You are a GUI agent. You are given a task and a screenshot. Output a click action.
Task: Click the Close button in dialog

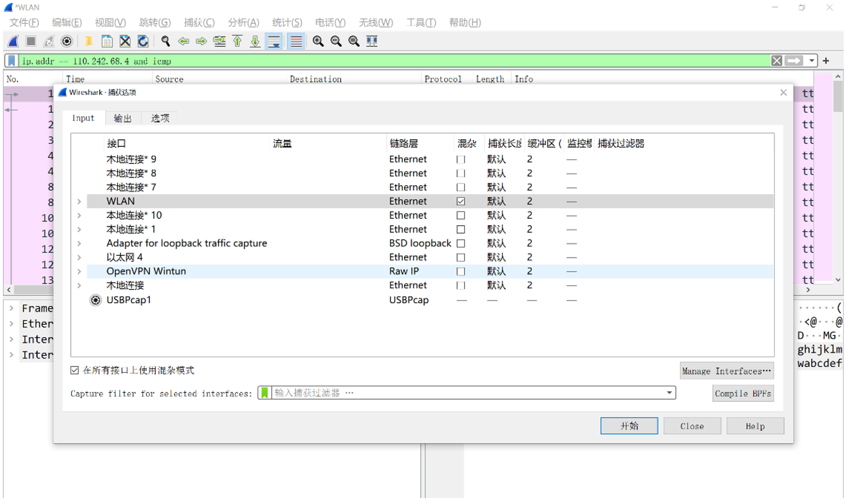tap(692, 426)
